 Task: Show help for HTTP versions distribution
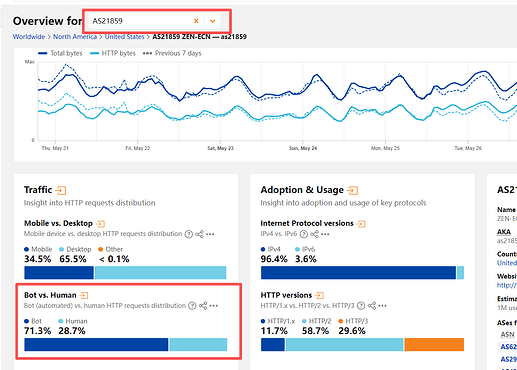point(361,306)
